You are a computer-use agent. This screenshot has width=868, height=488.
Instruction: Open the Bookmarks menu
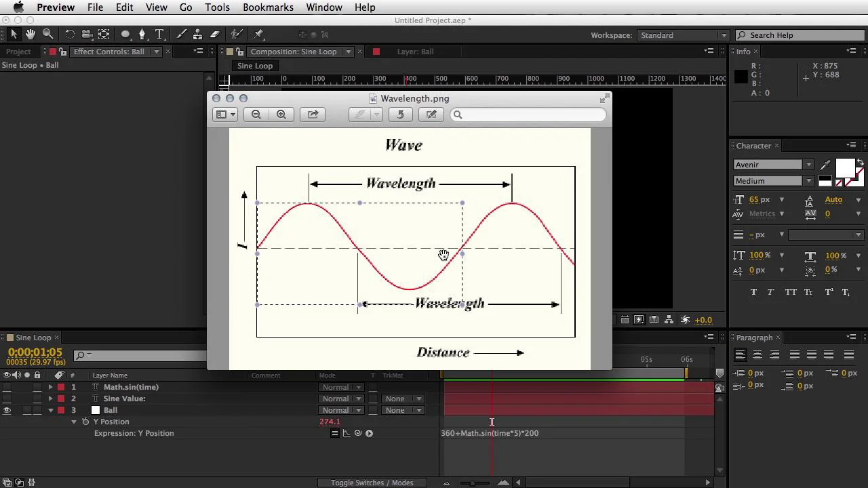coord(268,7)
